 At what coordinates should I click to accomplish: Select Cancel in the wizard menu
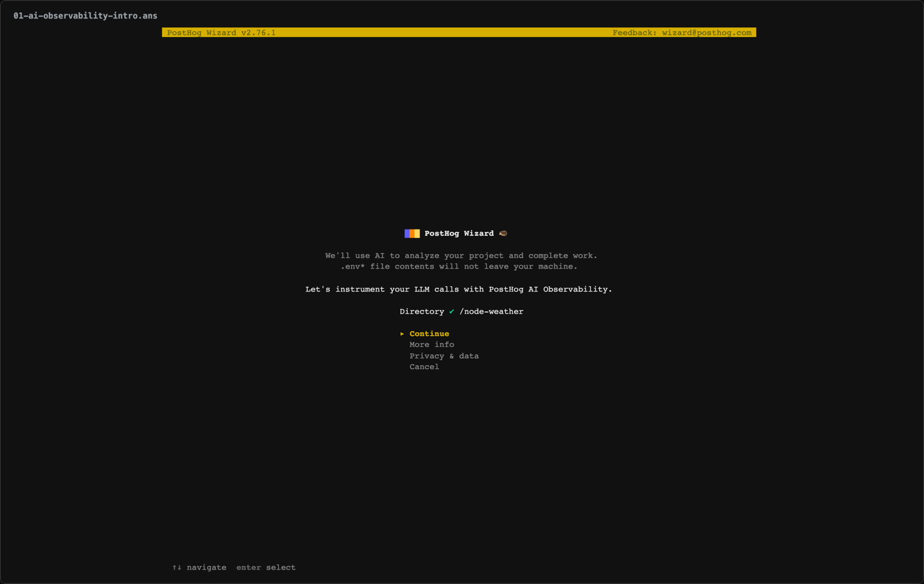tap(424, 367)
